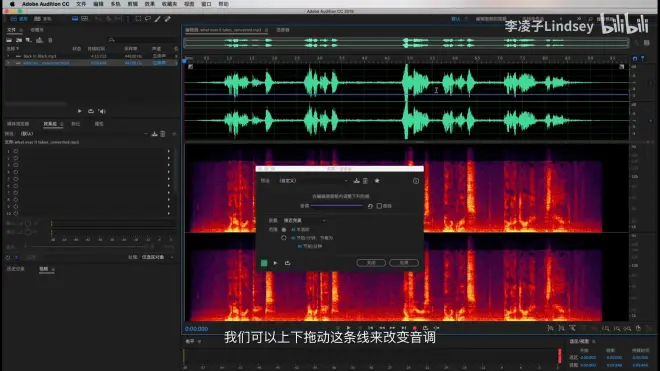Select the beats per minute radio button
The height and width of the screenshot is (371, 660).
pos(284,238)
